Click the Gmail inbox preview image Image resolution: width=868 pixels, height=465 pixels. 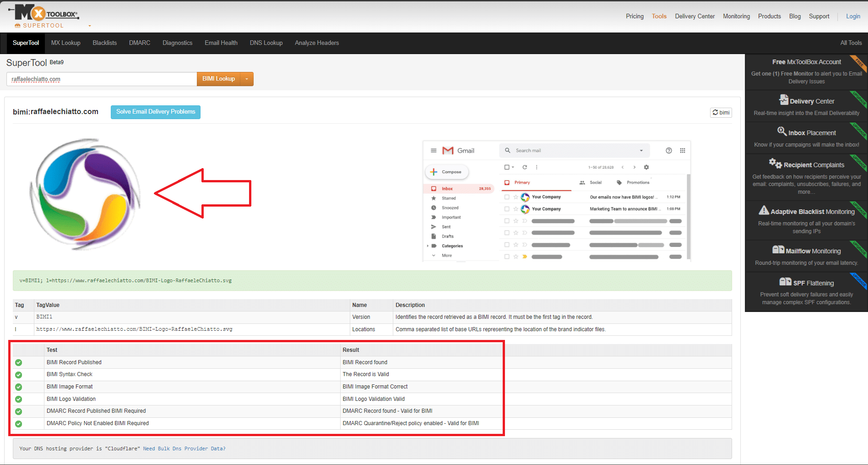(556, 201)
